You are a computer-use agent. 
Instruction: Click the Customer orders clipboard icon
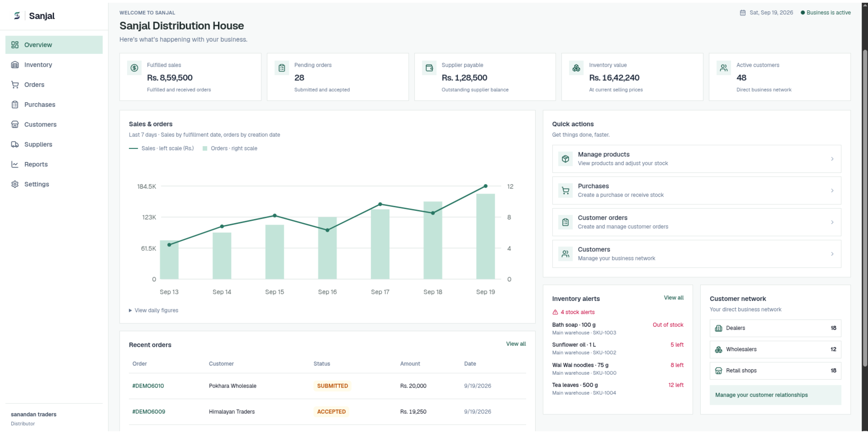click(x=565, y=222)
